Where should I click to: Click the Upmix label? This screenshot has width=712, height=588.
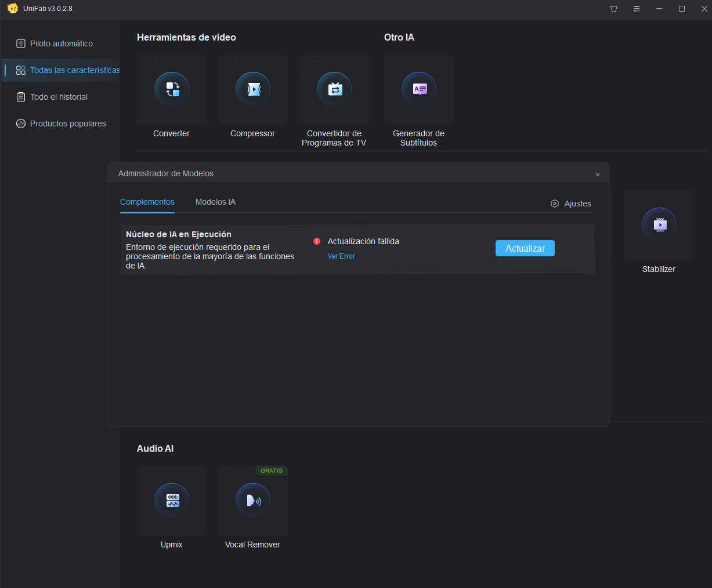172,545
